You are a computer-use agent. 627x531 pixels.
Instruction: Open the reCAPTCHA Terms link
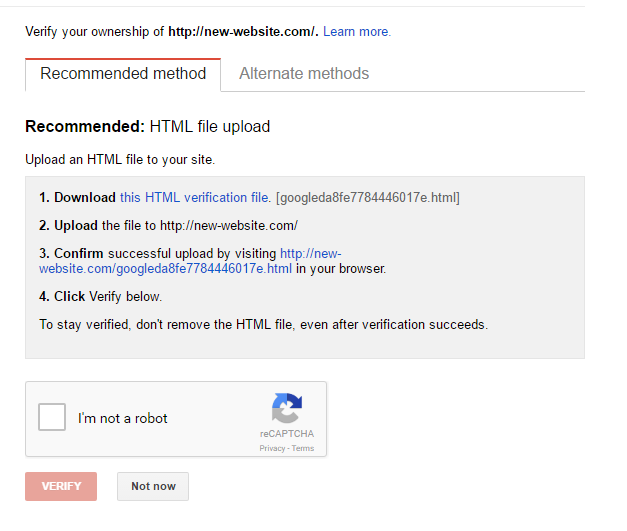[x=303, y=448]
